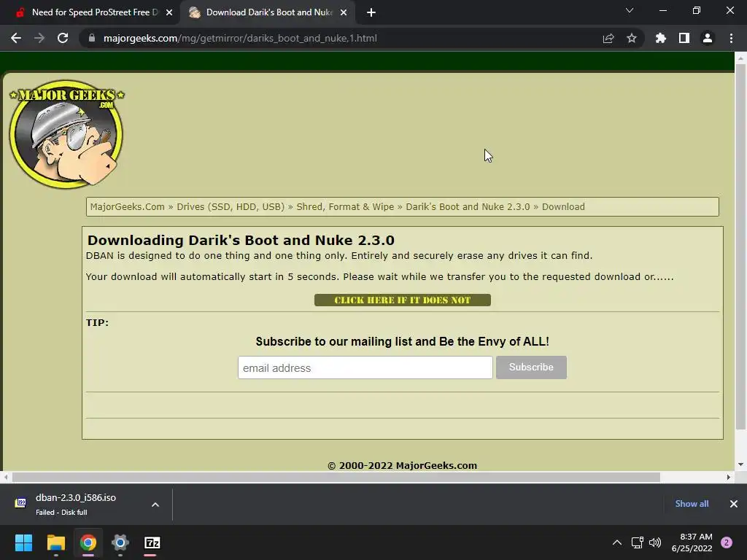Open File Explorer from taskbar
This screenshot has width=747, height=560.
pyautogui.click(x=55, y=542)
